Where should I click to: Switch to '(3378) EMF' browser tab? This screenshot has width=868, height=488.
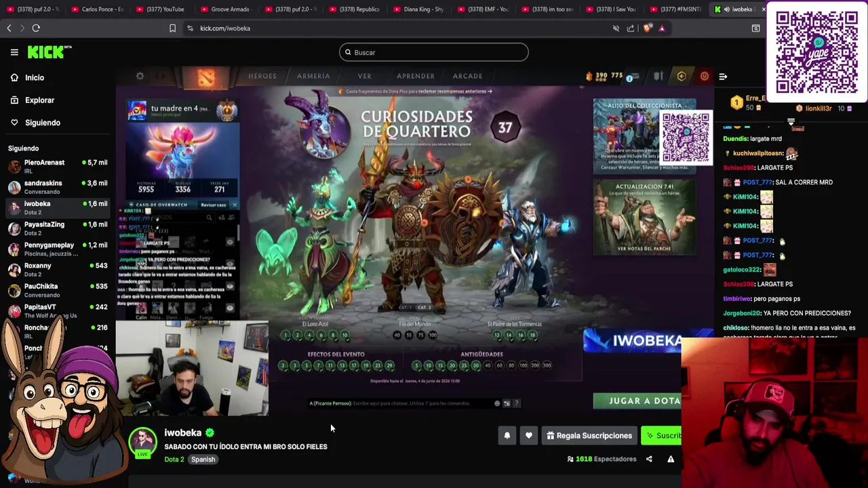tap(483, 9)
